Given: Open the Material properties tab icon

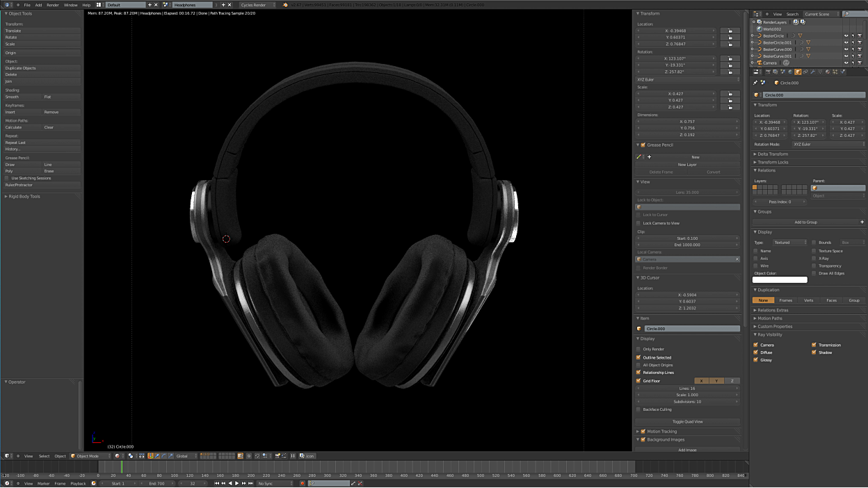Looking at the screenshot, I should pos(827,72).
